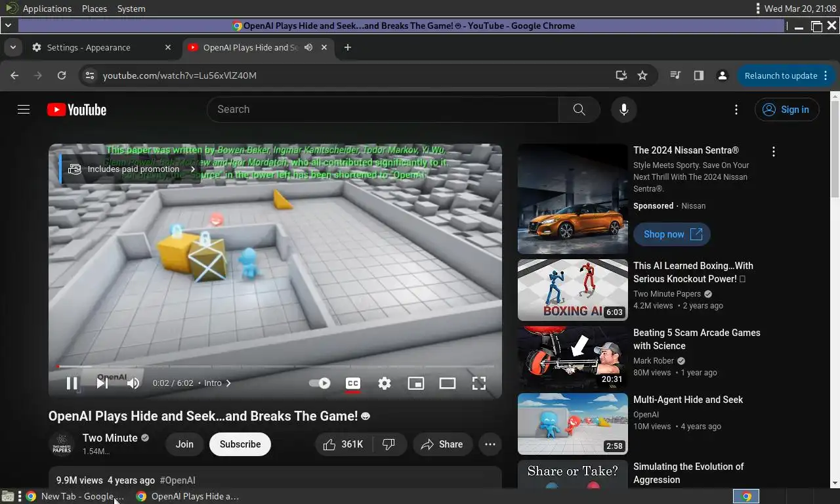Switch to theater mode
Viewport: 840px width, 504px height.
coord(448,383)
